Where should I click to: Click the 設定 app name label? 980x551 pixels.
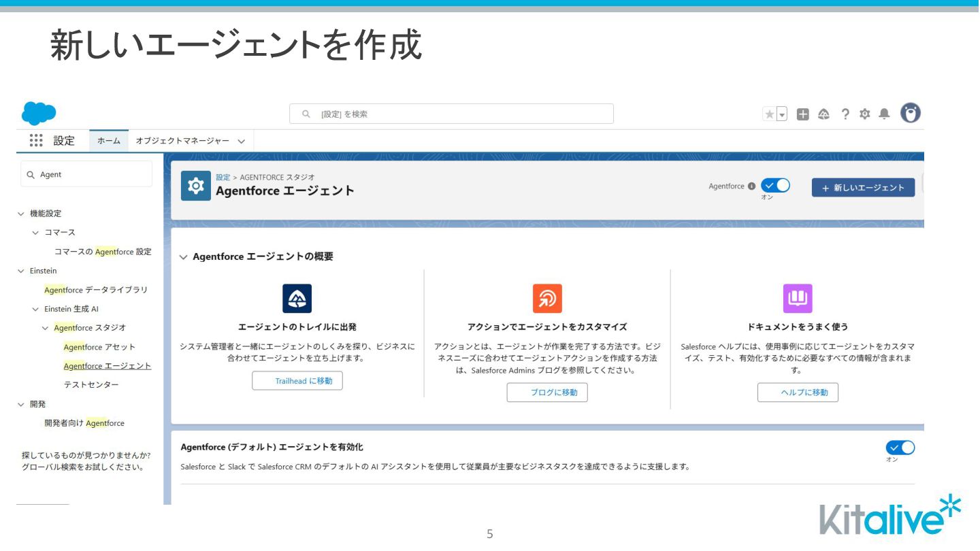64,141
